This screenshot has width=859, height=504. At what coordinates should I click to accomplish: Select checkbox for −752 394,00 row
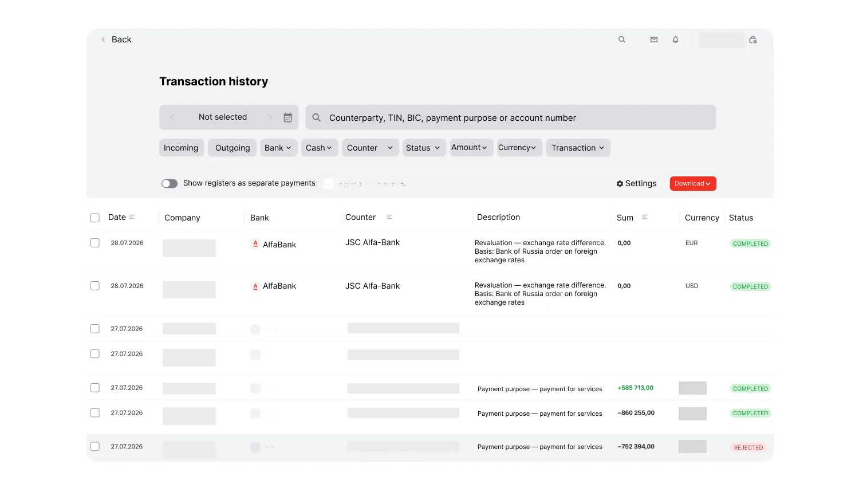click(95, 447)
